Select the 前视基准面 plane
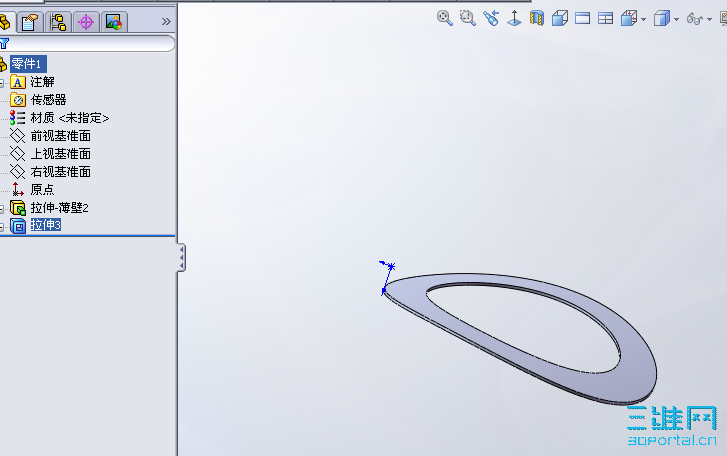The height and width of the screenshot is (456, 727). tap(60, 136)
